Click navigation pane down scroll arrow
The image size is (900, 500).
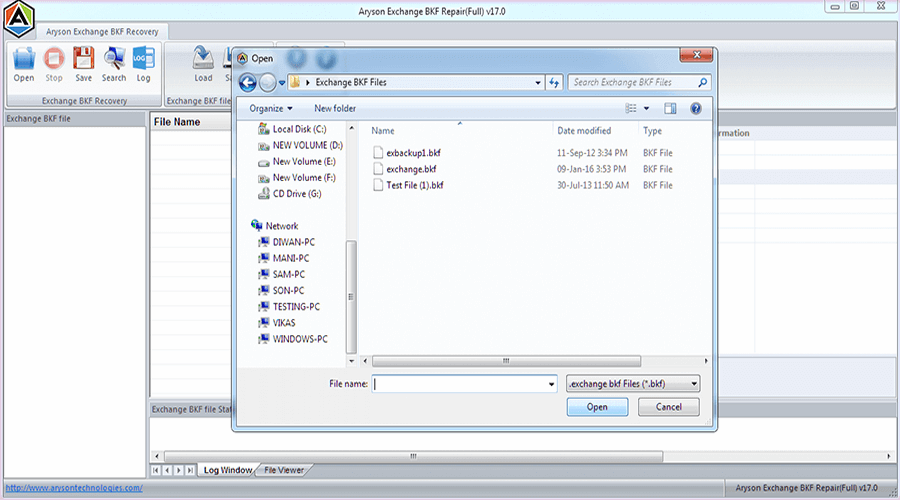(351, 361)
